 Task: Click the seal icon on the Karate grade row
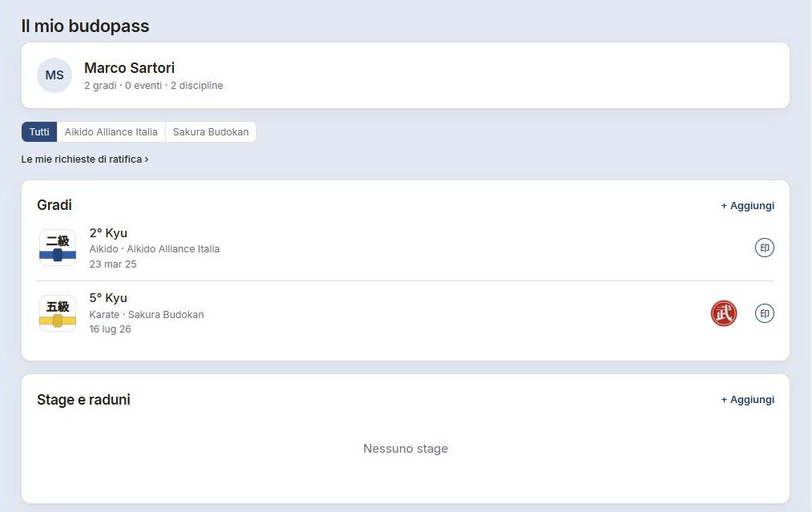click(x=765, y=313)
